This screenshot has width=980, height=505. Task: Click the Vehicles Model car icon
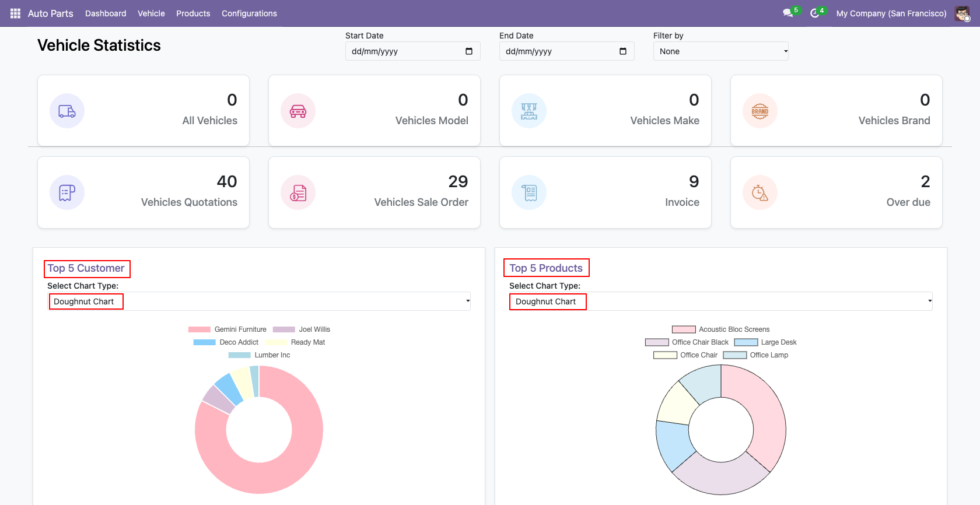coord(298,111)
